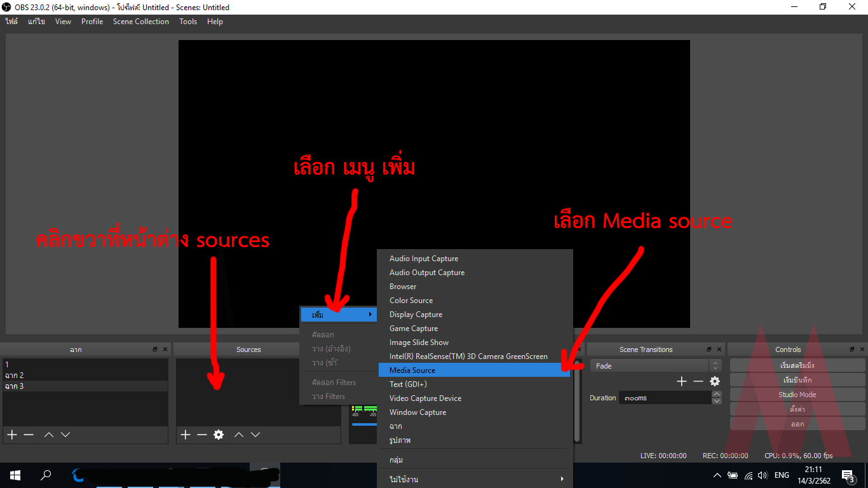
Task: Choose เพิ่ม in the context menu
Action: point(339,315)
